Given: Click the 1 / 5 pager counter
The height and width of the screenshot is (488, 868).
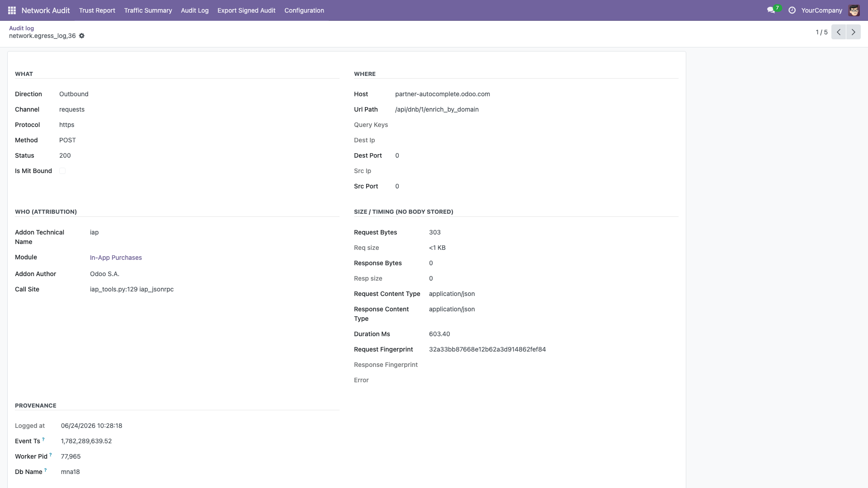Looking at the screenshot, I should coord(821,32).
